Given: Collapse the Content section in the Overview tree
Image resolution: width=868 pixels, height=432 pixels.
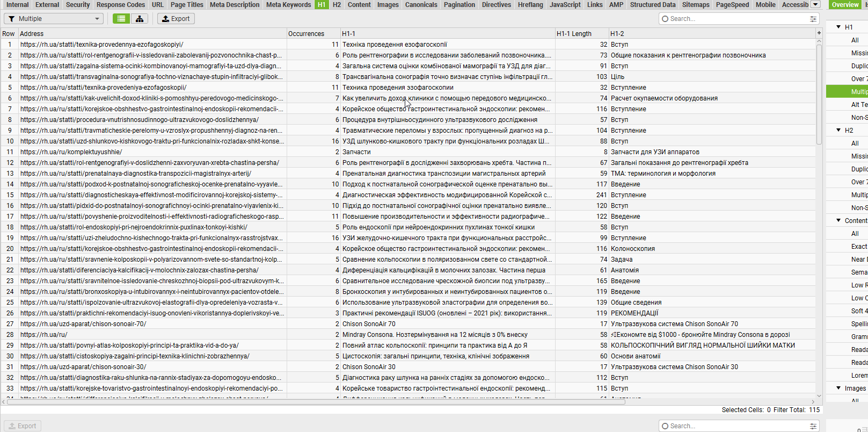Looking at the screenshot, I should [838, 220].
